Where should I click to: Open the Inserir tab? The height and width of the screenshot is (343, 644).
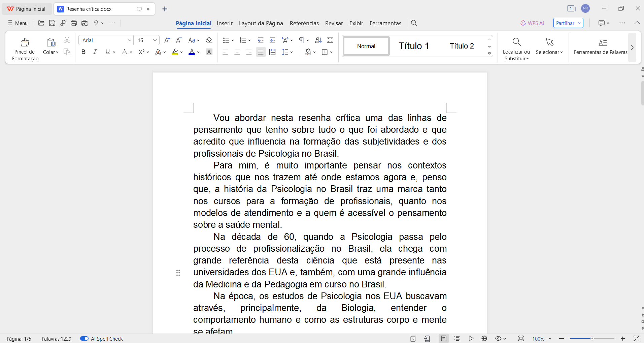225,23
